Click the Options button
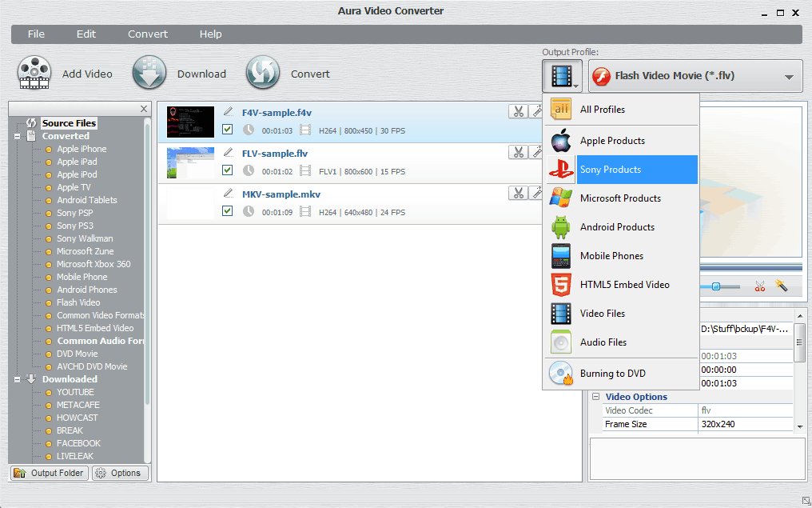812x508 pixels. click(120, 474)
